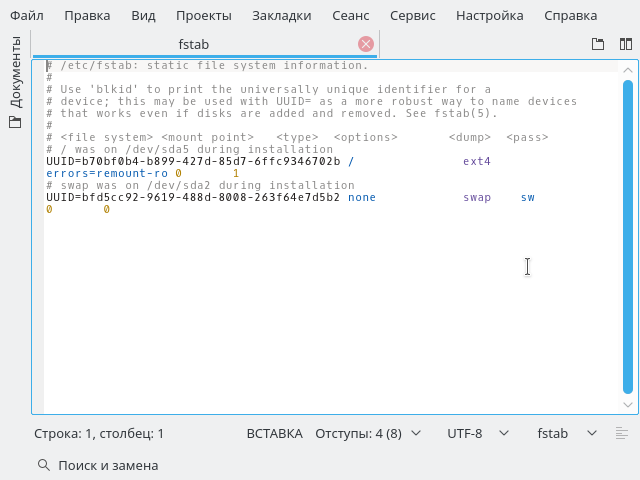Click the scroll up arrow
This screenshot has width=640, height=480.
[x=628, y=70]
